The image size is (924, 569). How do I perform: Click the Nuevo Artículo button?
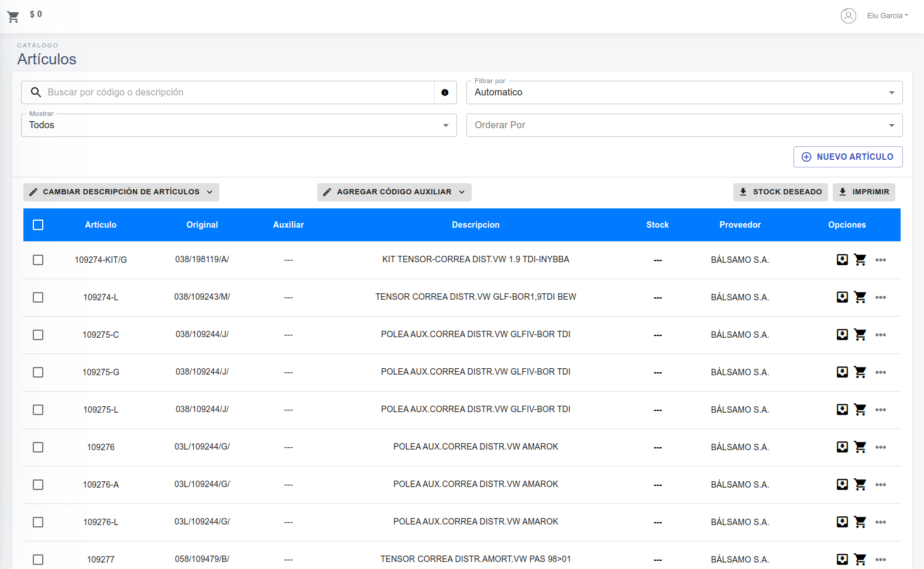(847, 157)
